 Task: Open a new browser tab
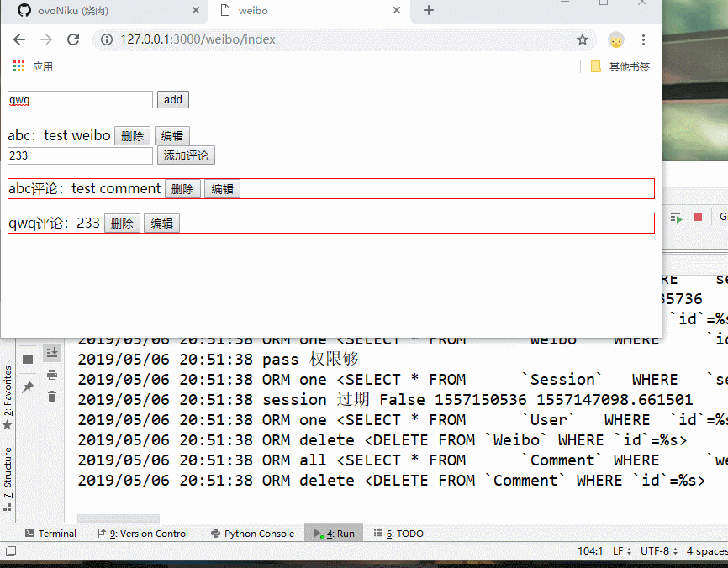point(429,10)
